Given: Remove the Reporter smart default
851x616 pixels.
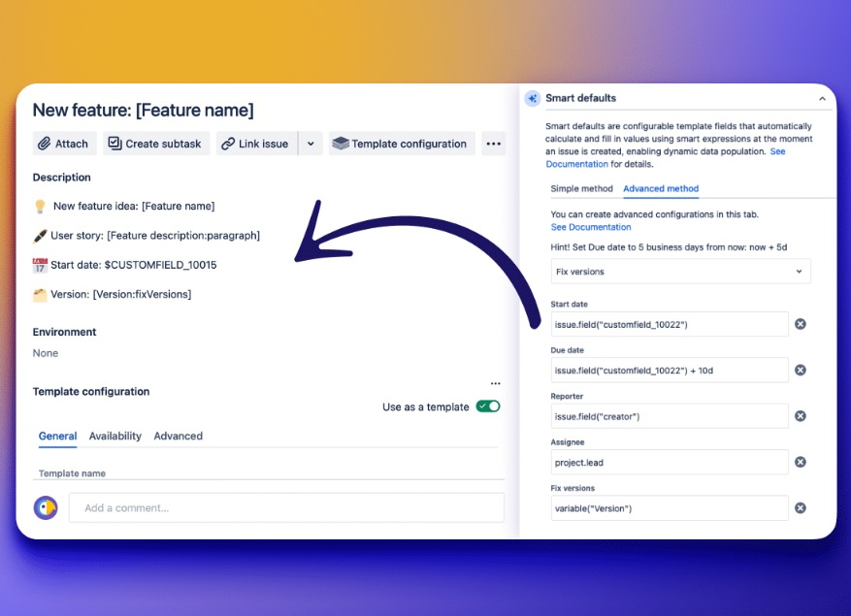Looking at the screenshot, I should pos(801,416).
